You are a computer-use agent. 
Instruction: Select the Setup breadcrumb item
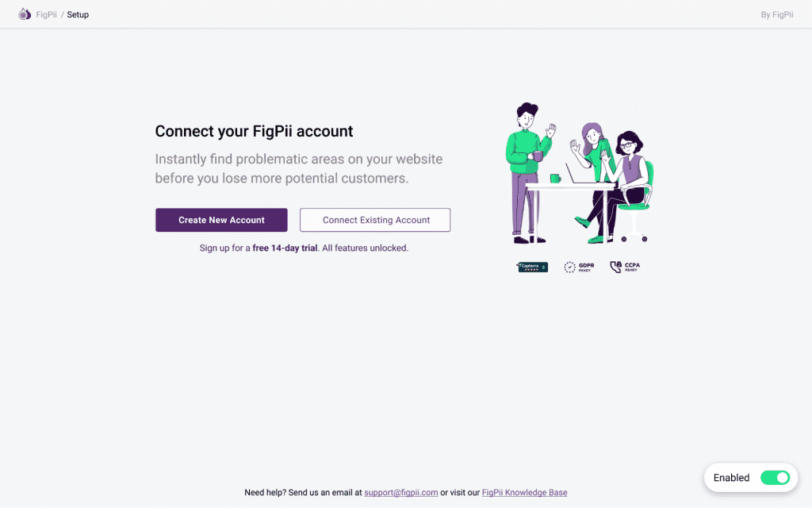click(78, 14)
